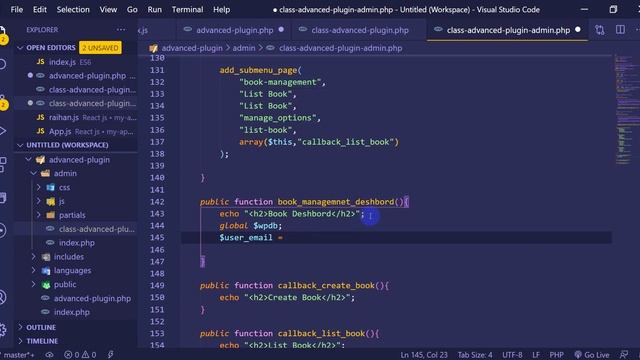Click admin breadcrumb segment

pos(244,48)
